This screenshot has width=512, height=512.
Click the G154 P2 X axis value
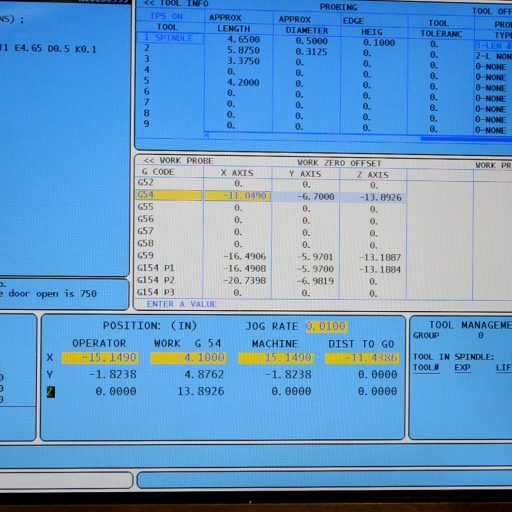245,281
